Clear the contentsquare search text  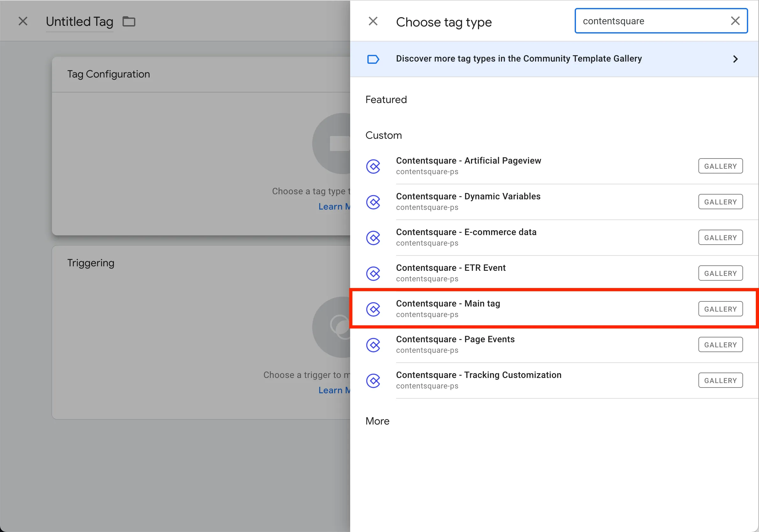click(735, 21)
